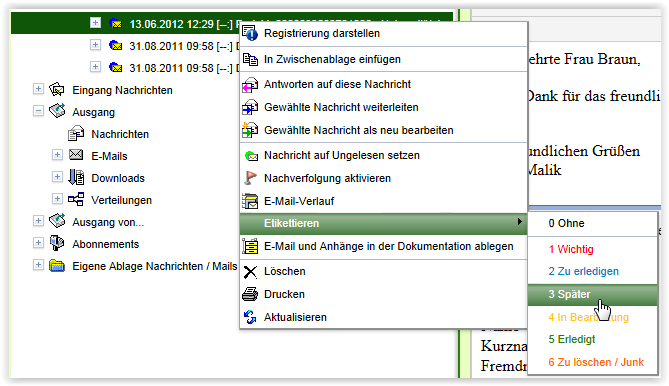Expand the Downloads tree node
The width and height of the screenshot is (669, 386).
[57, 177]
